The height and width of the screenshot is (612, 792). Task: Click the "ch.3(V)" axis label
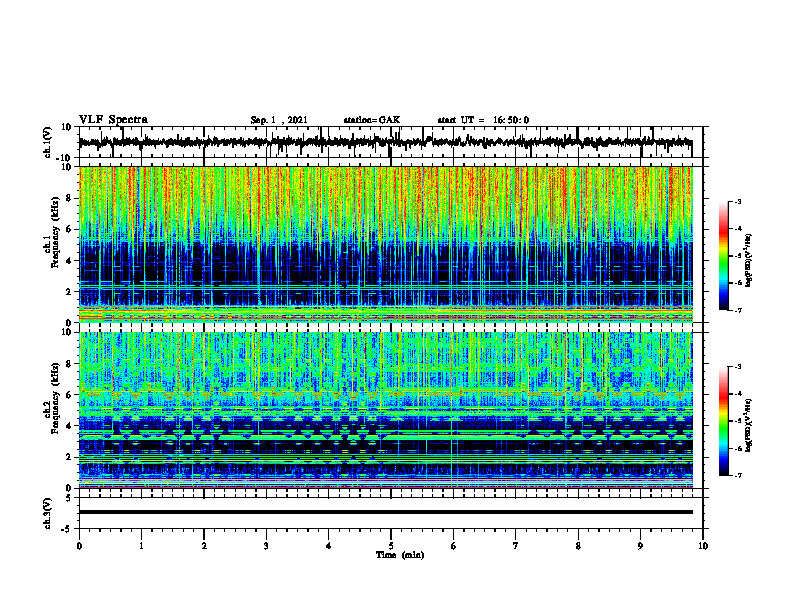(x=48, y=513)
